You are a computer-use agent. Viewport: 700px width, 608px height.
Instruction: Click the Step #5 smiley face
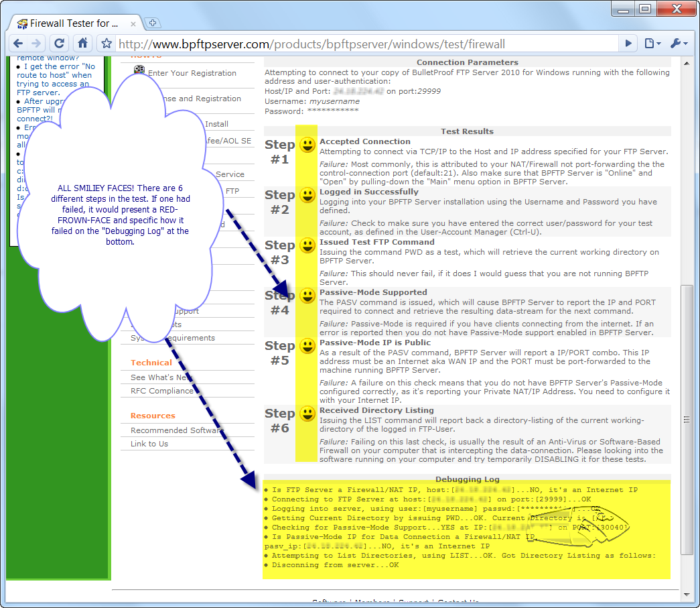(x=307, y=346)
